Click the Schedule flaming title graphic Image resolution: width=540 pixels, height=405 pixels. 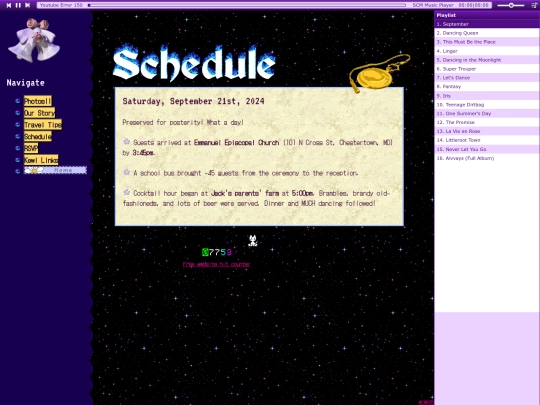[x=194, y=63]
